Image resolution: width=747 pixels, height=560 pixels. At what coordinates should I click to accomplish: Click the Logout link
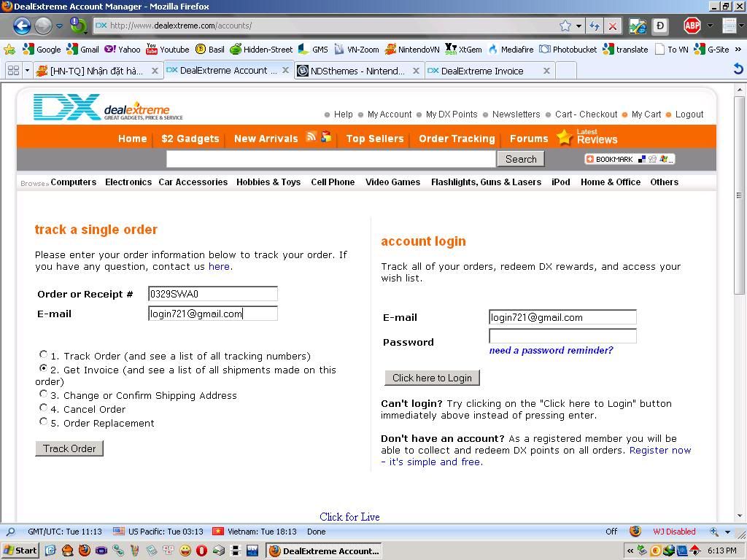coord(689,114)
